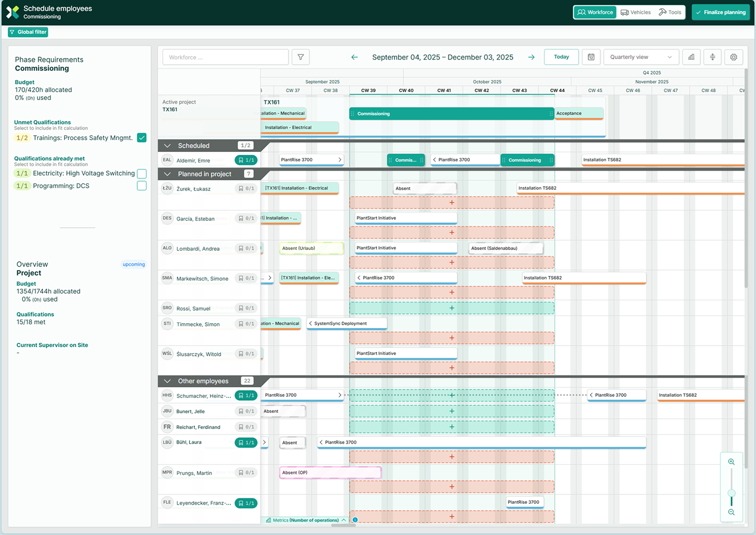Advance the date range with the right arrow
756x535 pixels.
tap(531, 57)
